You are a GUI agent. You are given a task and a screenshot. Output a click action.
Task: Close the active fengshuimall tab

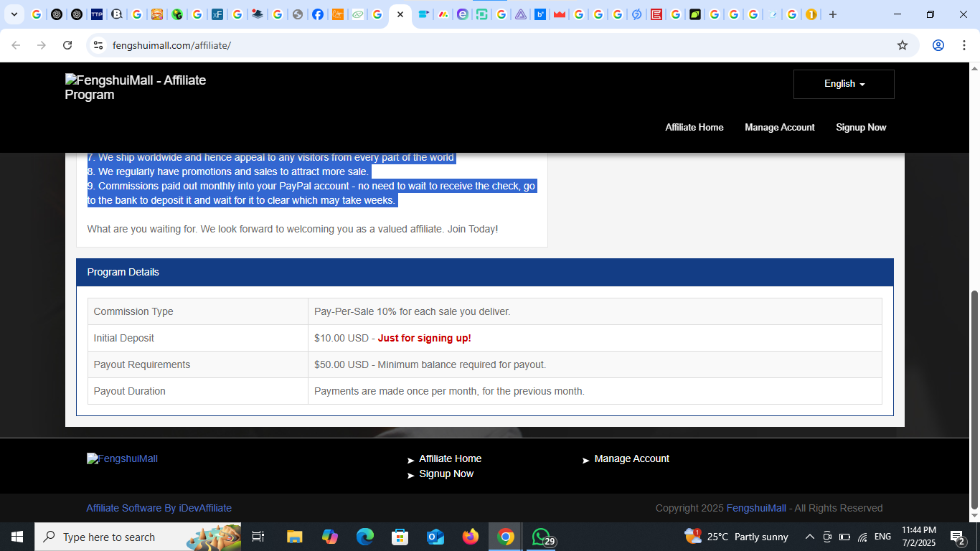[400, 14]
